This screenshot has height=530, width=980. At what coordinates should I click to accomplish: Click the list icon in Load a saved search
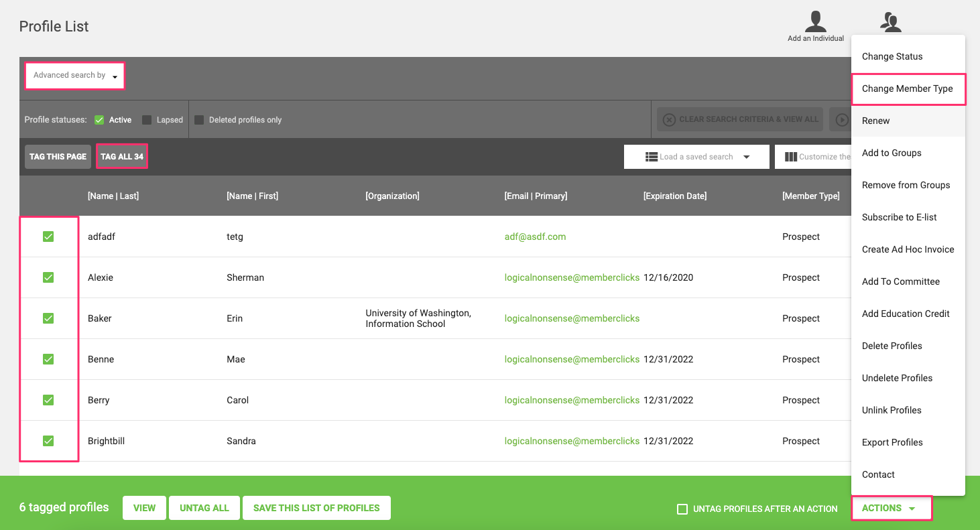point(651,157)
